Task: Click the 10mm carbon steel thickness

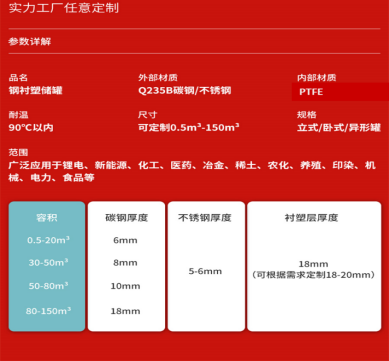Action: pyautogui.click(x=125, y=286)
